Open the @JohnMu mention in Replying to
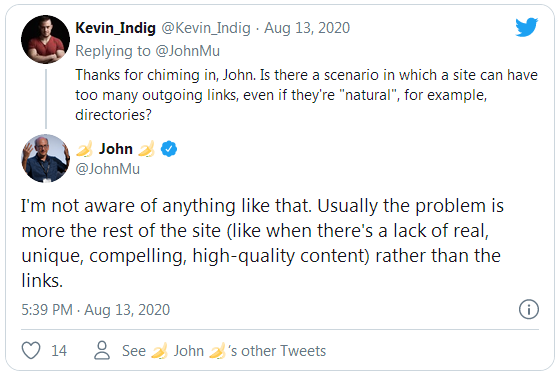The width and height of the screenshot is (559, 376). [188, 51]
